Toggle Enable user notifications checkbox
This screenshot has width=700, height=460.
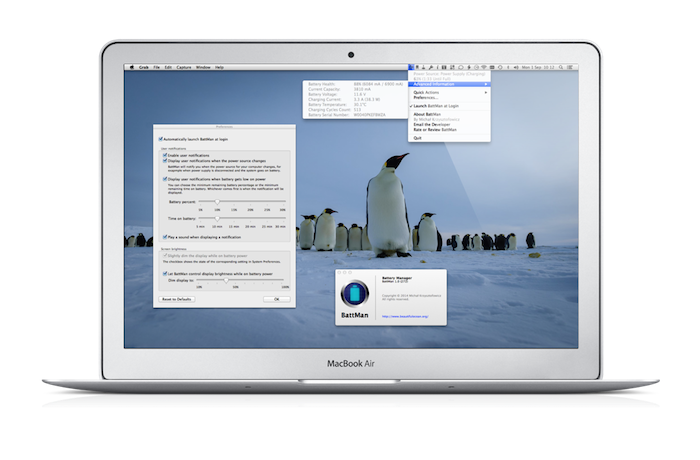[165, 155]
